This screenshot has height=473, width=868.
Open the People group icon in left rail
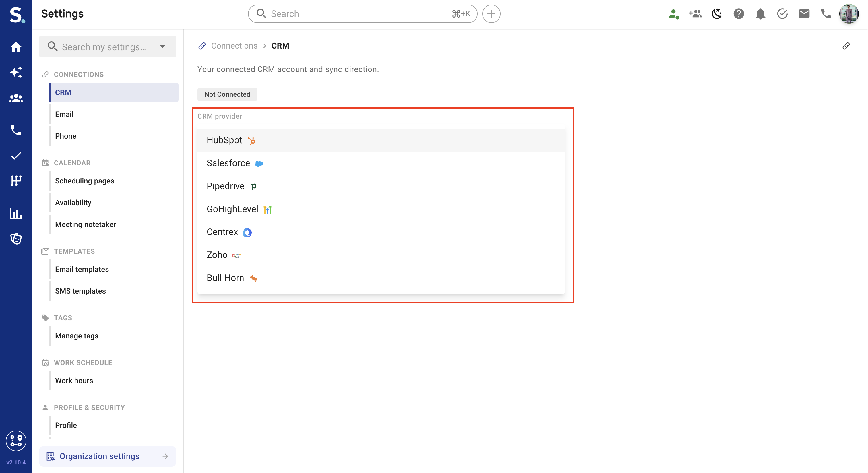pyautogui.click(x=16, y=98)
